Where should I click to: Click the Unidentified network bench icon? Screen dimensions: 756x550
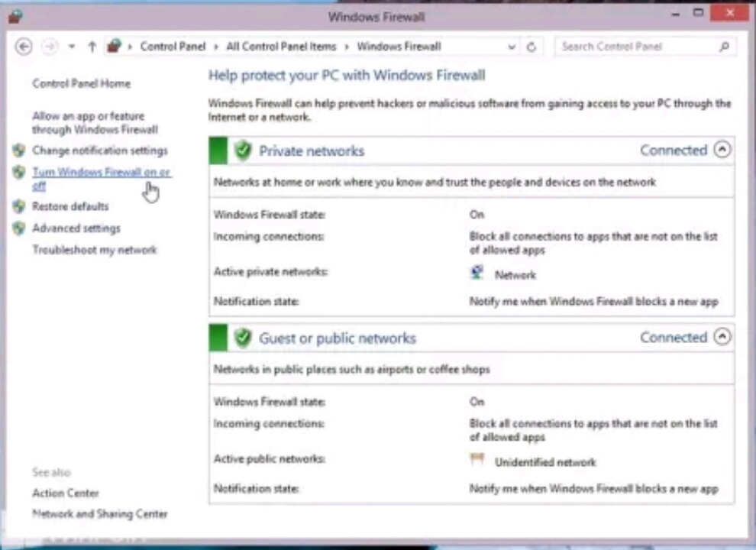click(477, 458)
